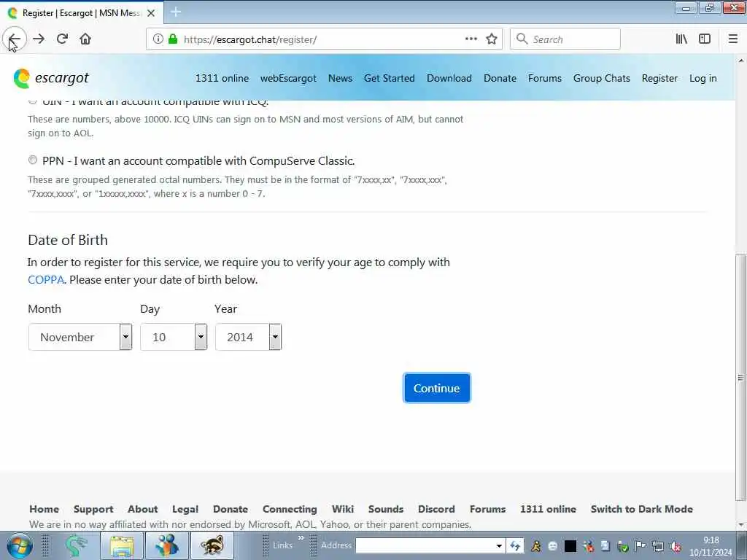This screenshot has width=747, height=560.
Task: Open page actions three-dots menu
Action: (471, 39)
